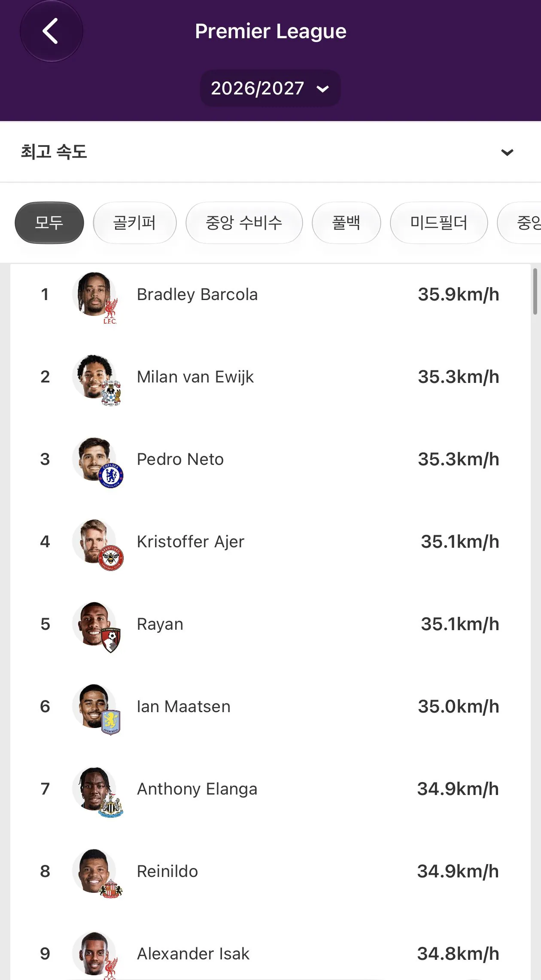Switch to the 미드필더 filter
Screen dimensions: 541x980
(439, 223)
